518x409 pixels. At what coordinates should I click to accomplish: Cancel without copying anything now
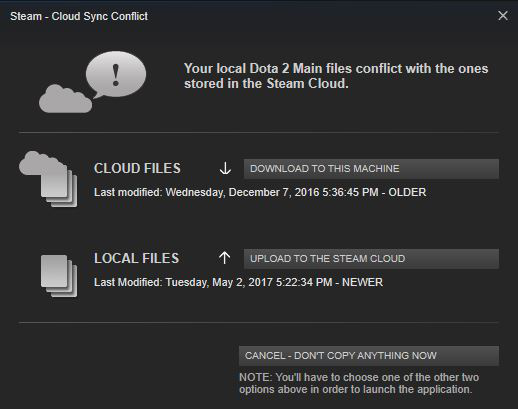click(369, 356)
